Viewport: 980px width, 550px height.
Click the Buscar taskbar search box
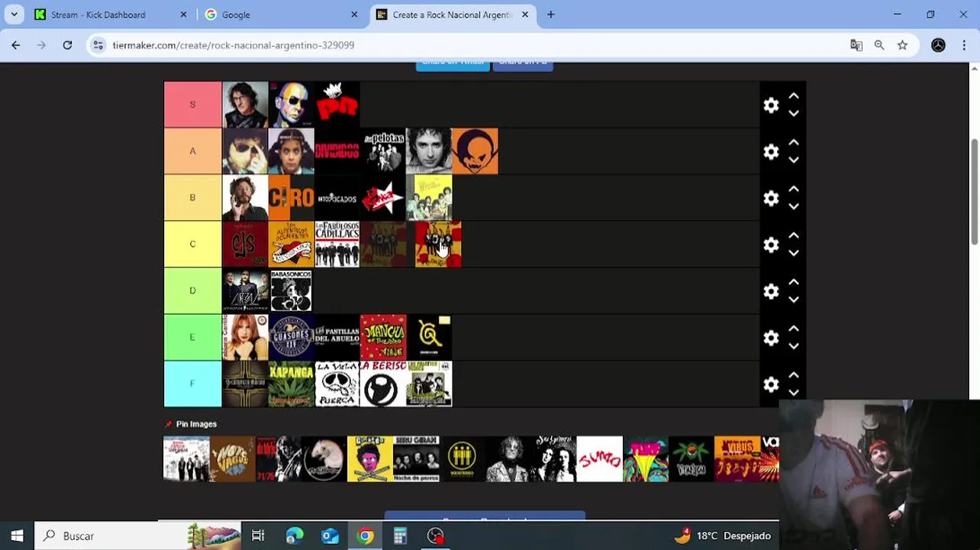tap(137, 535)
